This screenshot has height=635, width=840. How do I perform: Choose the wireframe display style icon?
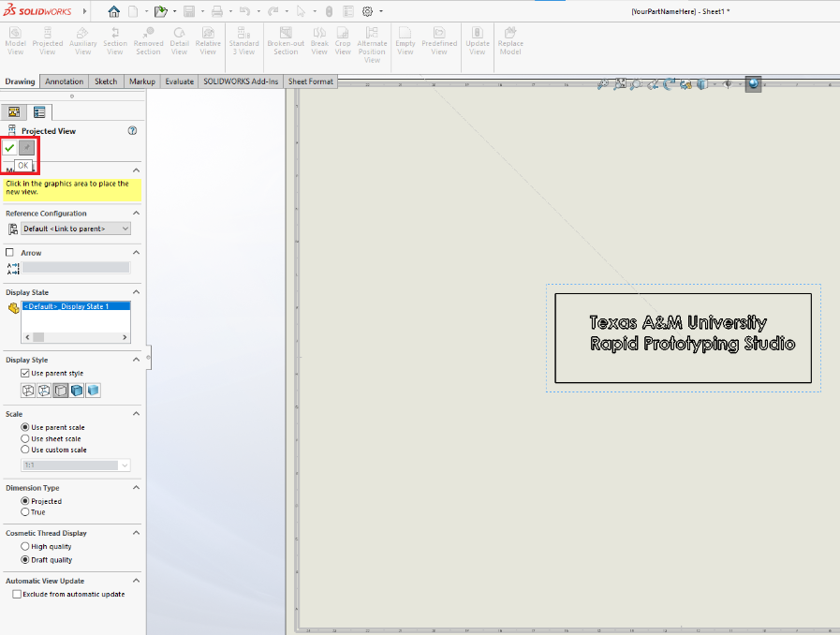[x=27, y=391]
